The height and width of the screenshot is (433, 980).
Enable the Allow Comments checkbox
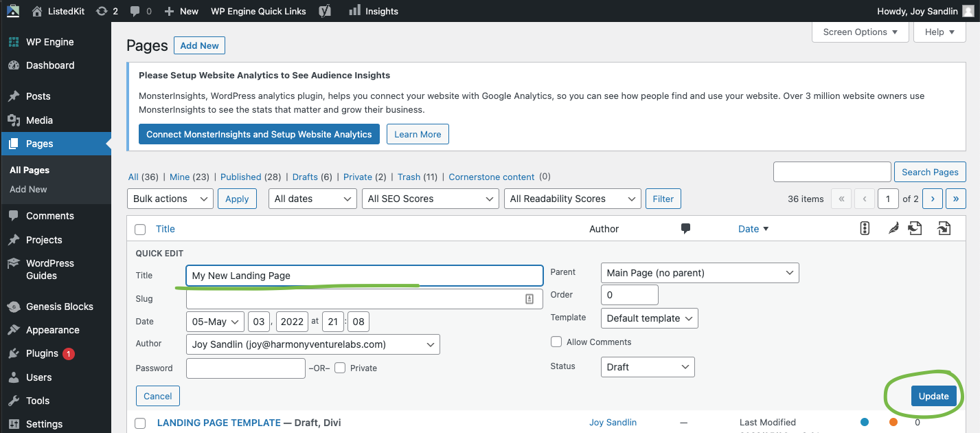click(x=556, y=342)
